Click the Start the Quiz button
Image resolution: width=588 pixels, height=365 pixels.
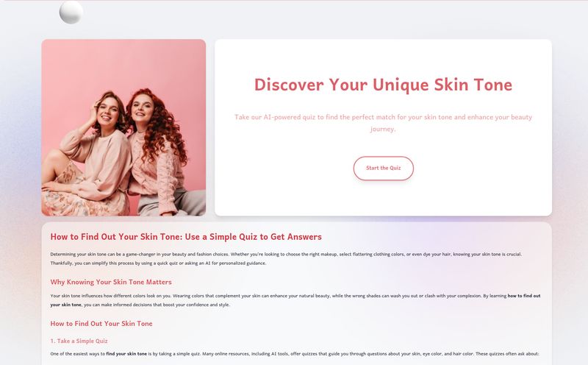[383, 169]
